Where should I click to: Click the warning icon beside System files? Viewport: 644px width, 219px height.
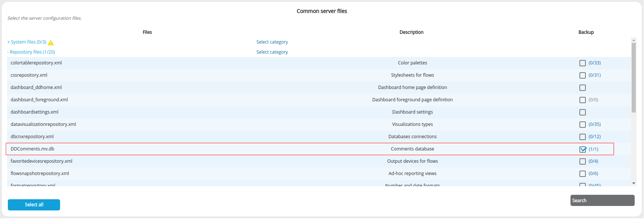tap(51, 42)
